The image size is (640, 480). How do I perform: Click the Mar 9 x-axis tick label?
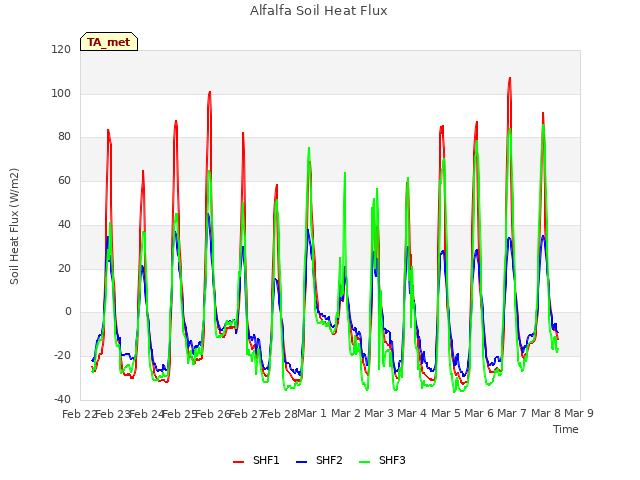579,413
